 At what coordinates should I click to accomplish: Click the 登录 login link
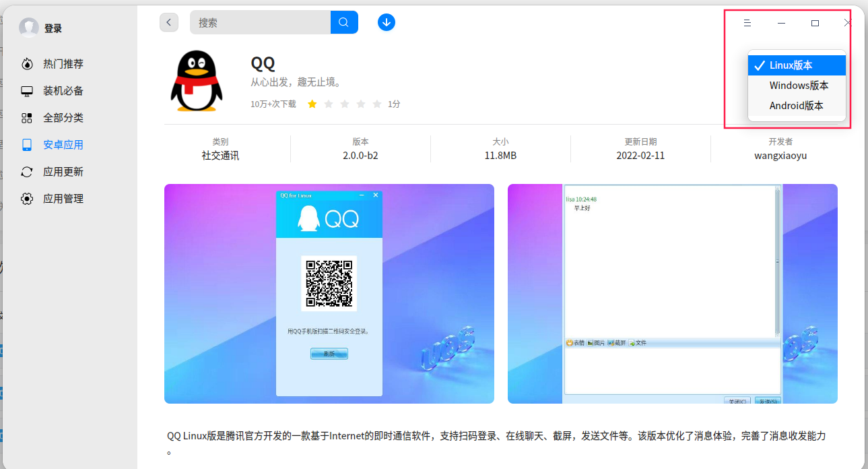coord(53,28)
